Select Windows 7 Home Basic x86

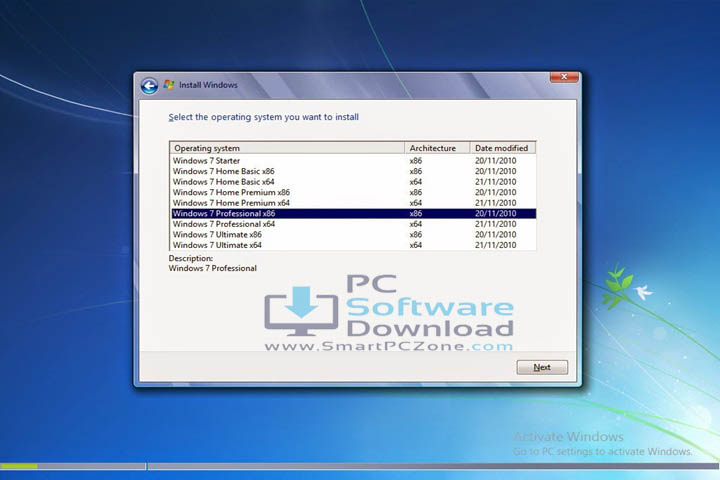(x=353, y=171)
